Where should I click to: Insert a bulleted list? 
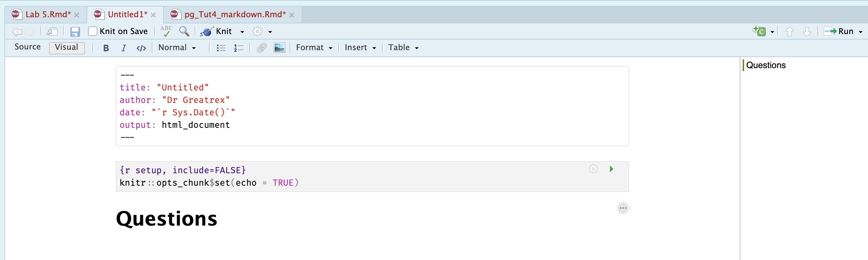coord(221,48)
